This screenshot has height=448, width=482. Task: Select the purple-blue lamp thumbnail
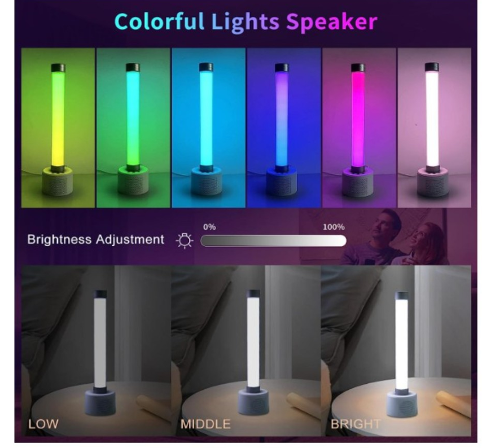(x=284, y=128)
